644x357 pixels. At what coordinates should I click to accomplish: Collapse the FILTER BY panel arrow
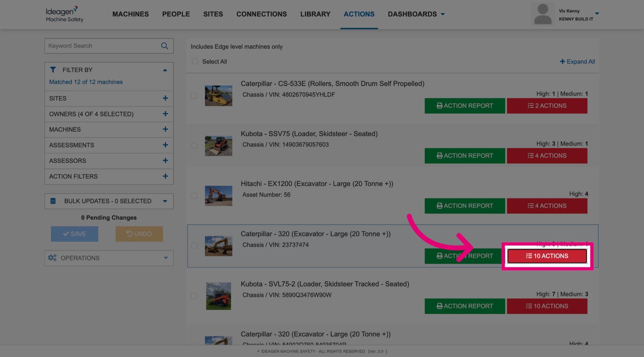pyautogui.click(x=165, y=70)
